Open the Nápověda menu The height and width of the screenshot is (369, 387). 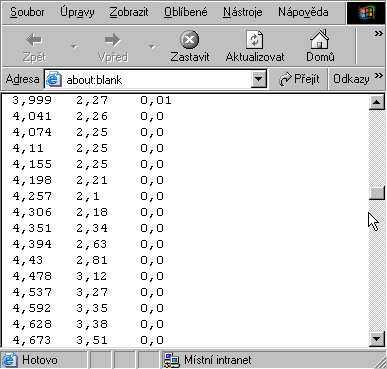303,12
